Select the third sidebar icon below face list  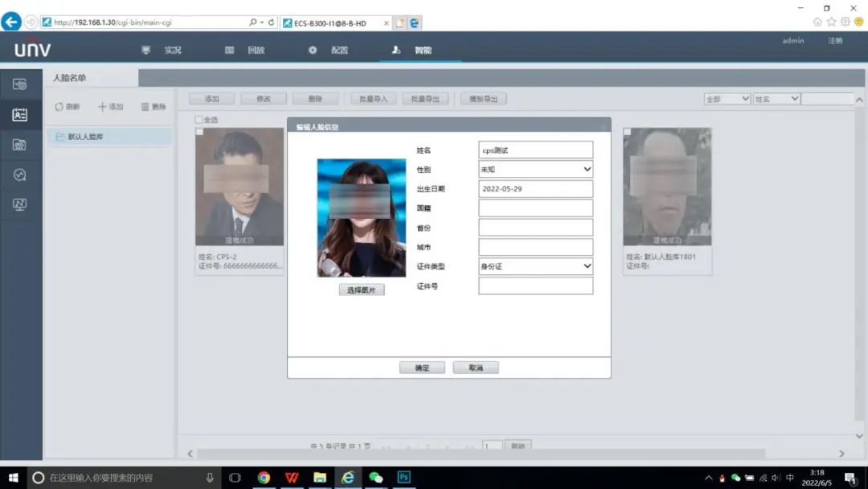point(20,145)
